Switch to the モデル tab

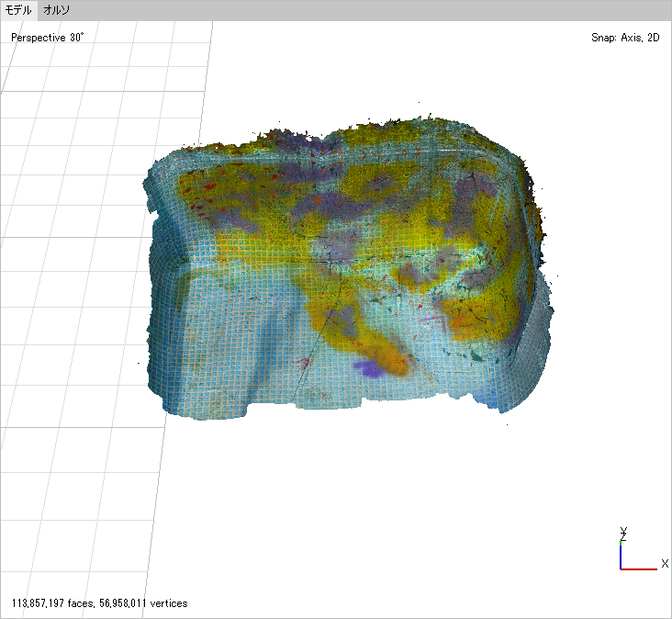18,10
